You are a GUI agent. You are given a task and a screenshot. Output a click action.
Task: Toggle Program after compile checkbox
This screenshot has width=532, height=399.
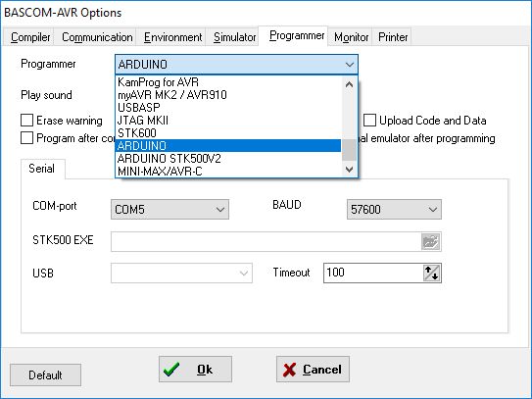point(26,138)
